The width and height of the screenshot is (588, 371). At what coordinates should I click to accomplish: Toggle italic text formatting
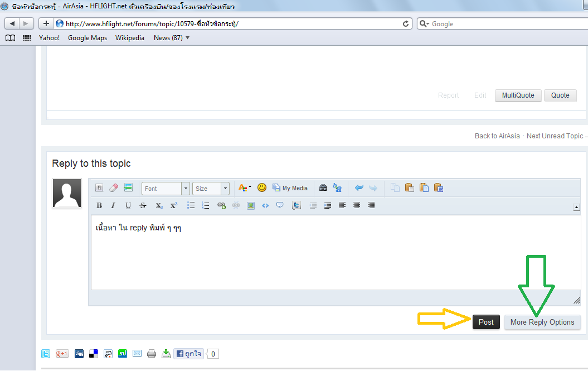(x=113, y=205)
